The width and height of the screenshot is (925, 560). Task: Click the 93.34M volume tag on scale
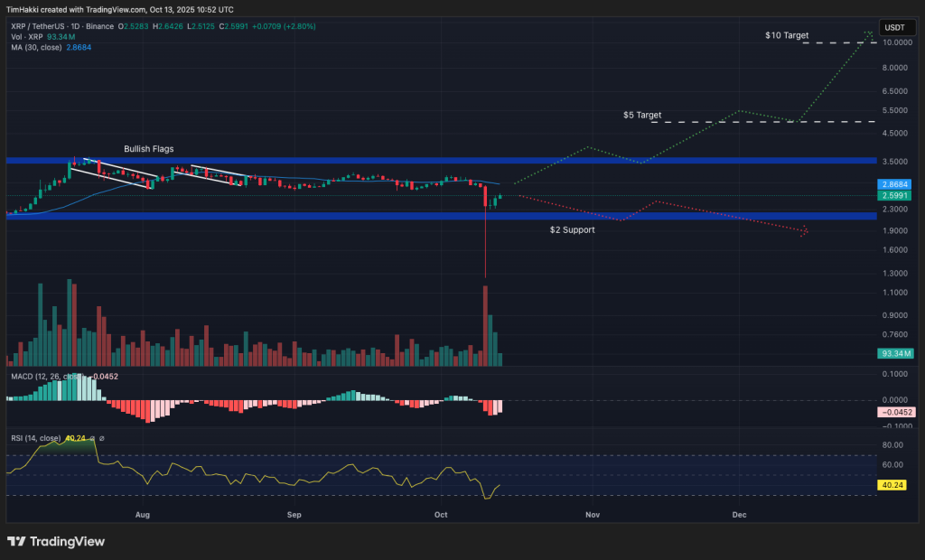tap(893, 353)
